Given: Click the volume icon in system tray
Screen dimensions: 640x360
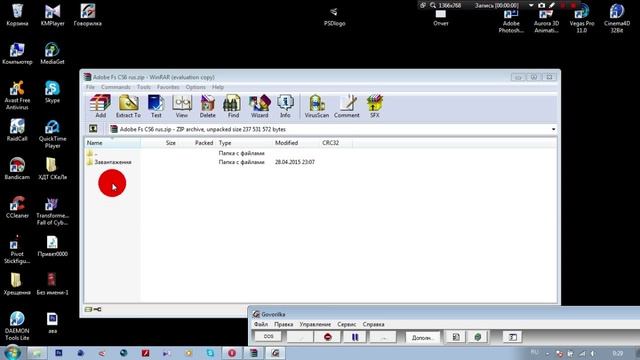Looking at the screenshot, I should pos(593,353).
